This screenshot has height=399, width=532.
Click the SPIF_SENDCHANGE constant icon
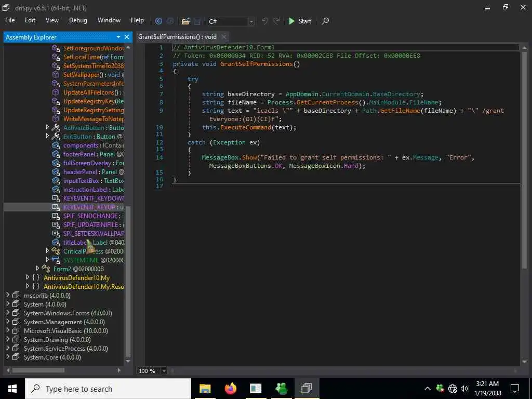click(56, 216)
